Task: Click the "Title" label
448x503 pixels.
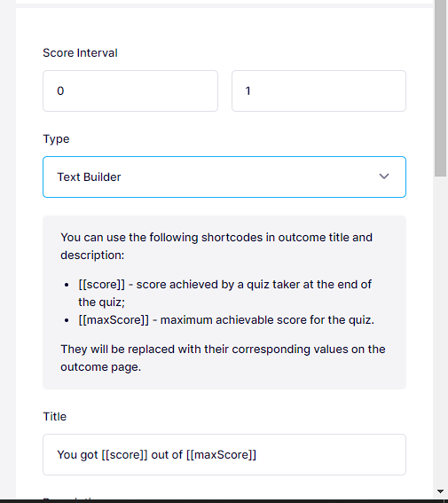Action: pyautogui.click(x=55, y=417)
